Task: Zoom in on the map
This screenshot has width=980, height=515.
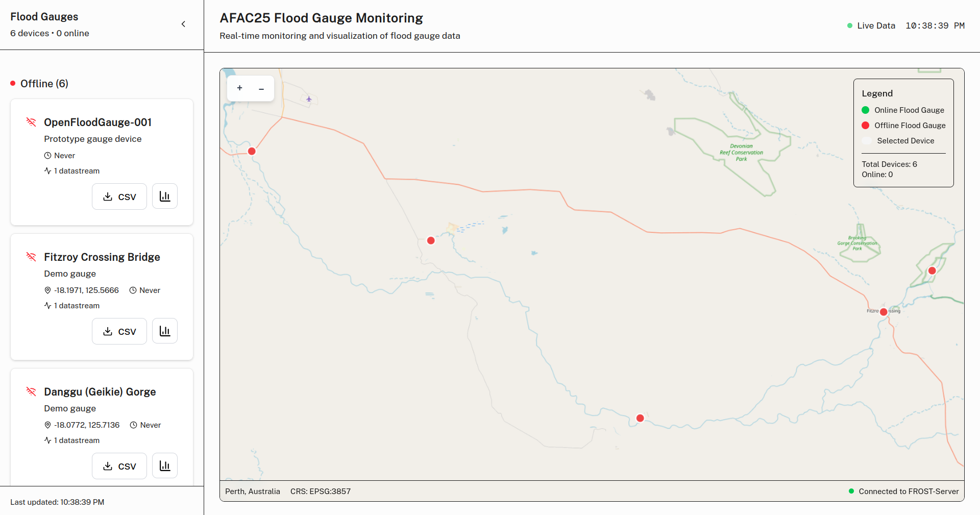Action: [x=239, y=88]
